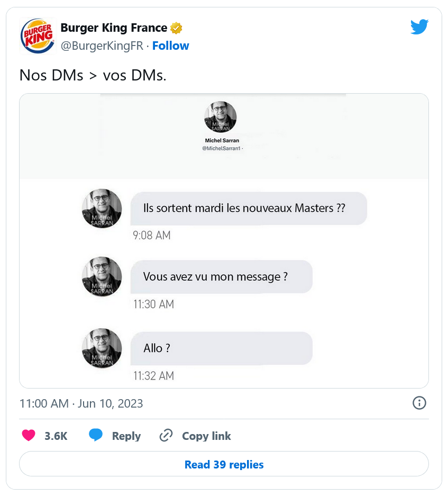Click the 'Ils sortent mardi' message bubble
This screenshot has width=448, height=496.
[x=248, y=209]
